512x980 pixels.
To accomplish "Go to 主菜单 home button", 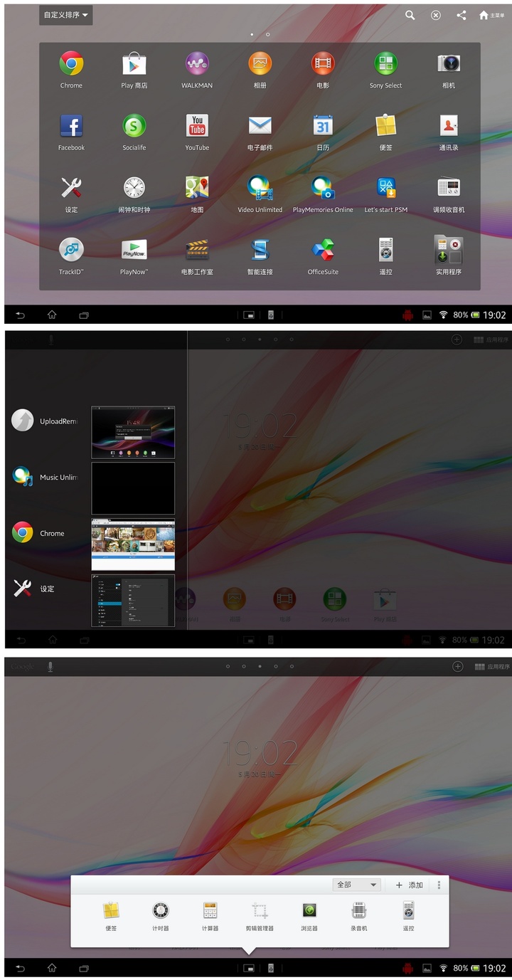I will 492,15.
